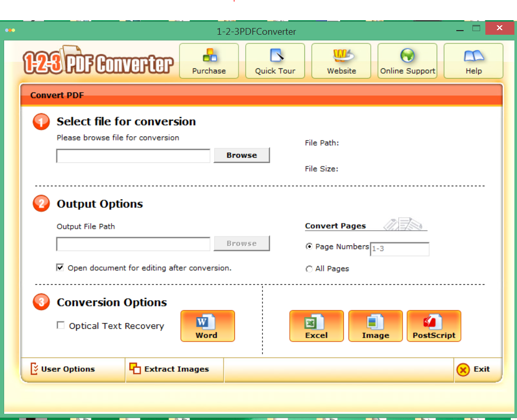Close the 1-2-3PDFConverter window
The width and height of the screenshot is (517, 420).
(499, 28)
